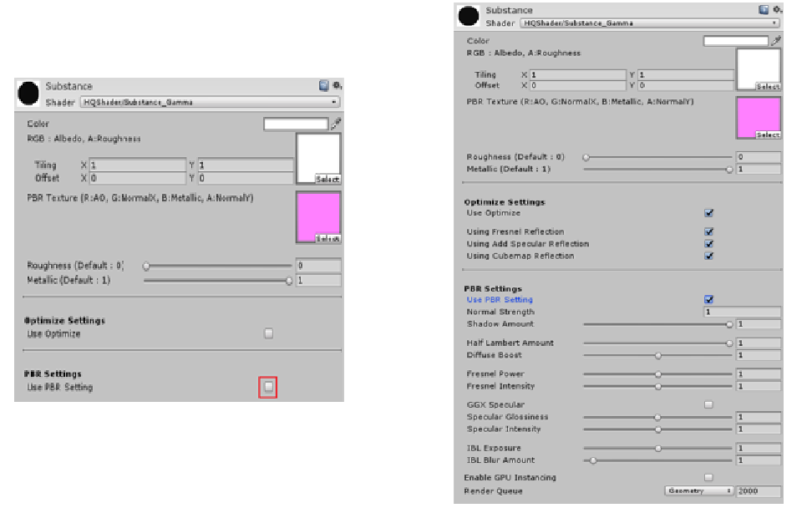Click the Half Lambert Amount value field
This screenshot has height=508, width=812.
coord(759,343)
